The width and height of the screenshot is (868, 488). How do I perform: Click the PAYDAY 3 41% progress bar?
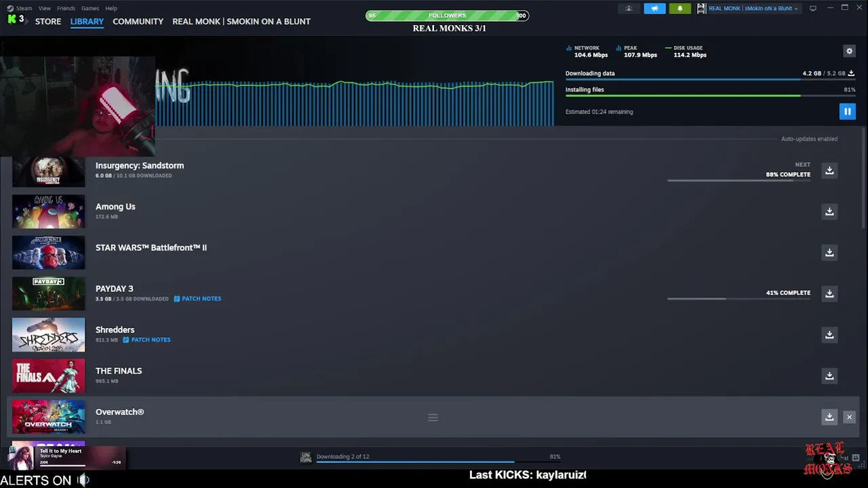738,299
